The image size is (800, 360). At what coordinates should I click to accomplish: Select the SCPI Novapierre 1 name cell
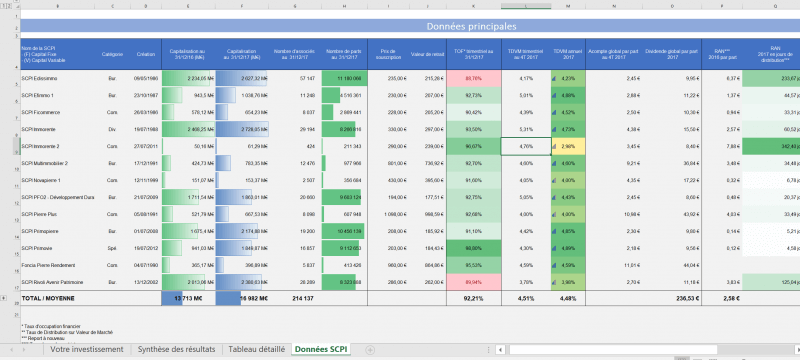[57, 180]
